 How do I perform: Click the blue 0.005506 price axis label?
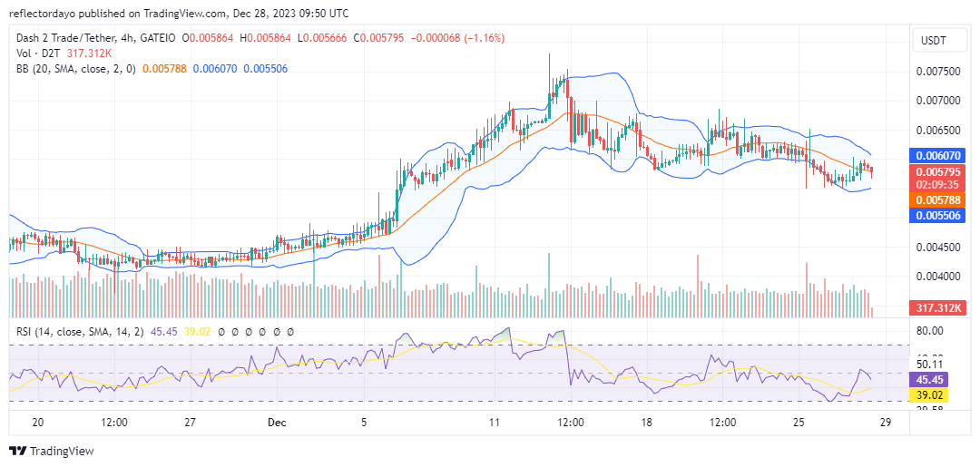[x=936, y=216]
